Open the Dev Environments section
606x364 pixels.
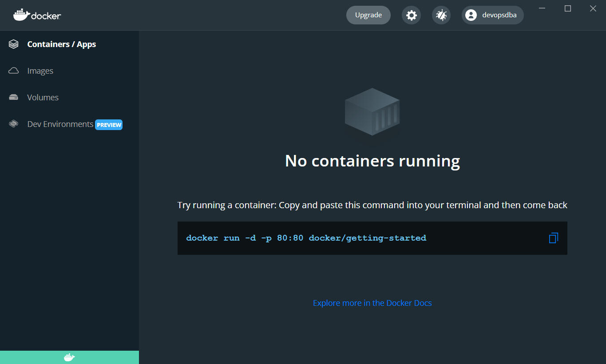click(x=60, y=124)
